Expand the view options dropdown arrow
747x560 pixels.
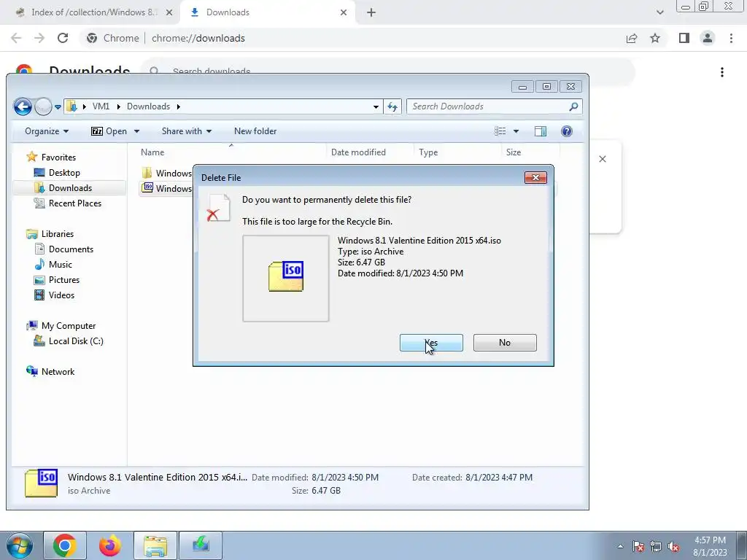click(x=516, y=131)
